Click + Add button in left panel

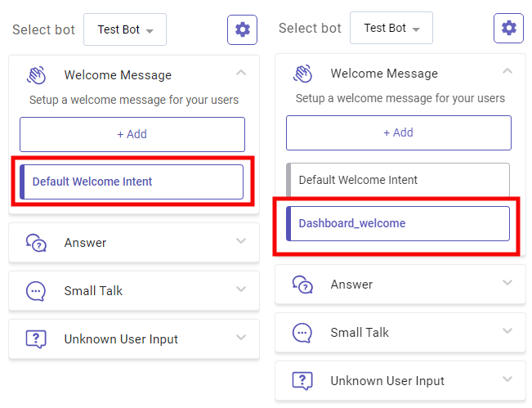click(132, 134)
